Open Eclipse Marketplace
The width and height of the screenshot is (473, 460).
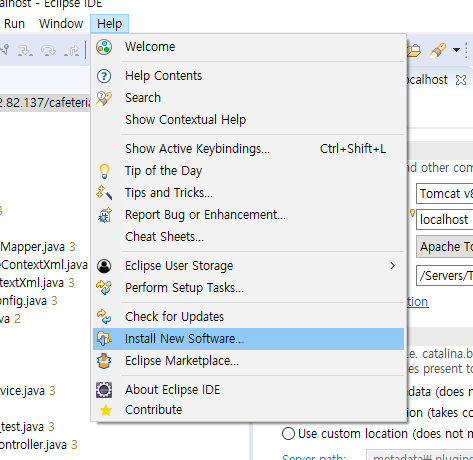point(248,361)
